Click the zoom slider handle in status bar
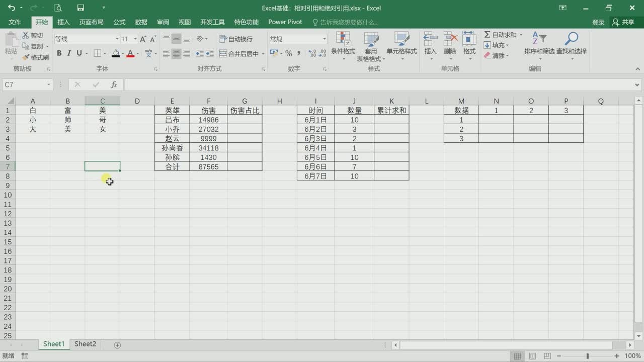This screenshot has height=362, width=644. click(x=587, y=356)
